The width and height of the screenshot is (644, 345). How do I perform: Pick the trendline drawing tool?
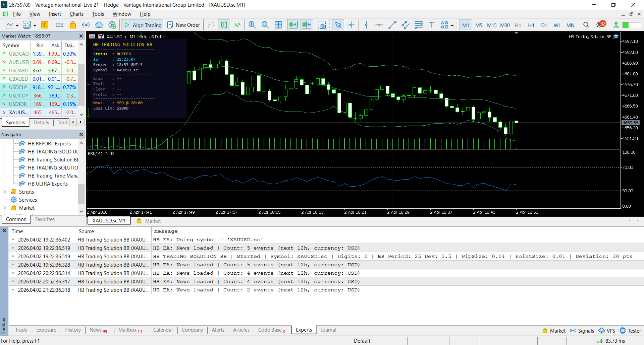click(392, 25)
